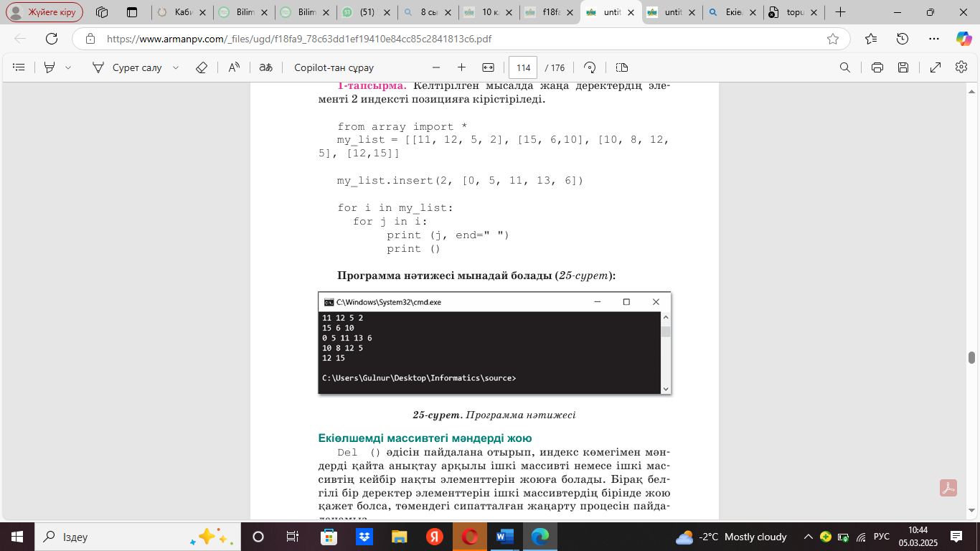Click code line 'my_list.insert(2, [0, 5, 11, 13, 6])'
980x551 pixels.
[461, 181]
